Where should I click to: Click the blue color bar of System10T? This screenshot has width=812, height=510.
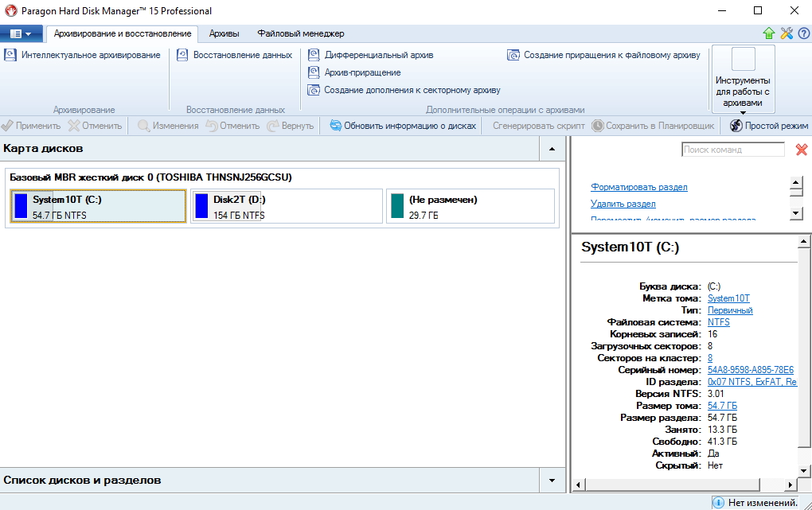click(x=21, y=206)
